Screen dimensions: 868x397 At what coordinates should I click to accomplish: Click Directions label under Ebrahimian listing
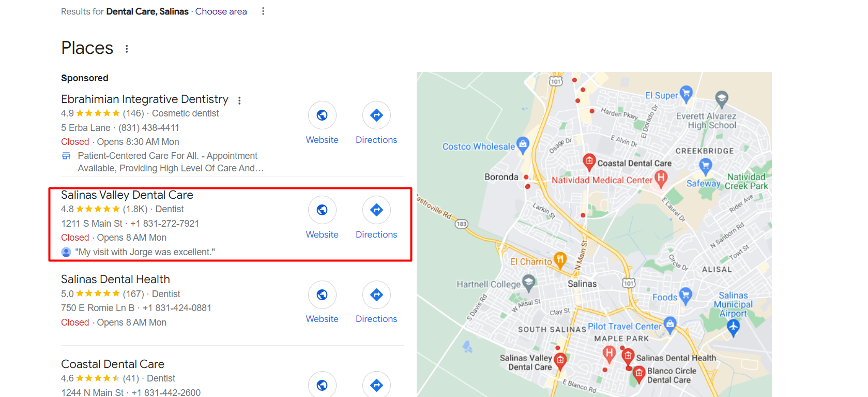pos(376,140)
